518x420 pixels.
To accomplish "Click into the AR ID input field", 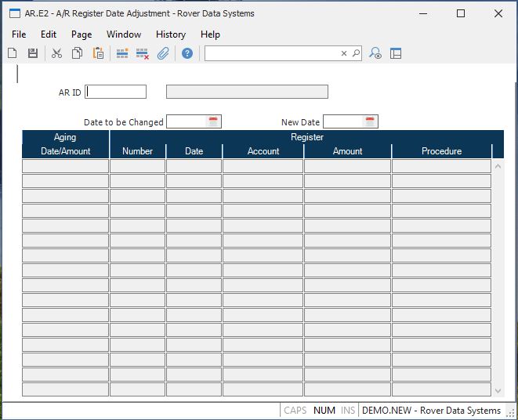I will (116, 92).
